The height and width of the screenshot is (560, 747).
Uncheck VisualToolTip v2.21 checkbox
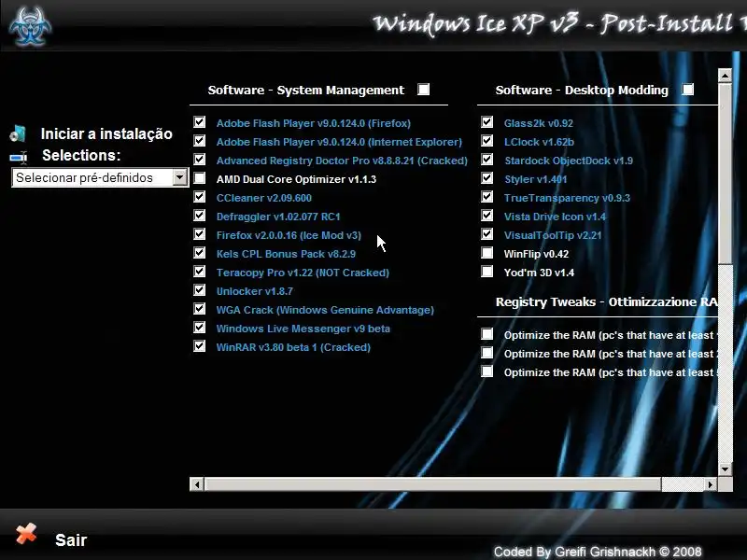click(x=486, y=234)
